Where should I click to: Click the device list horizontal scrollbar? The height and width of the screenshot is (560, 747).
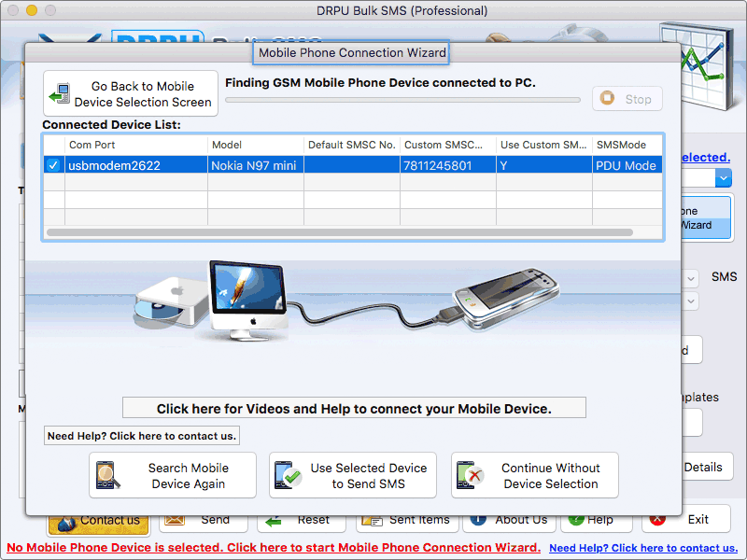[340, 232]
